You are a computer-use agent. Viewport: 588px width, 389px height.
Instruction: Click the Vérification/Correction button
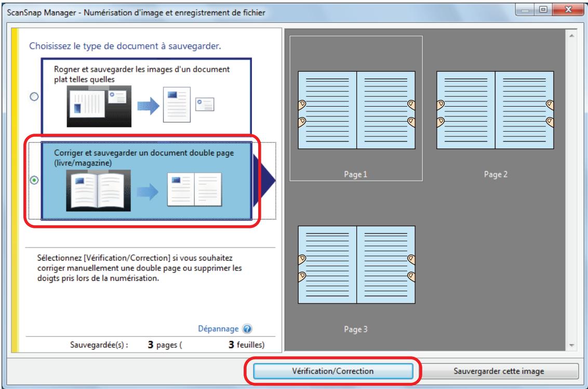[333, 371]
